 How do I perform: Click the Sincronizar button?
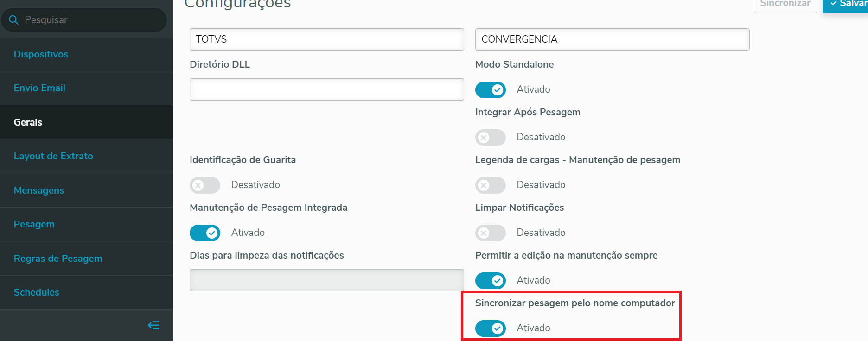coord(785,4)
